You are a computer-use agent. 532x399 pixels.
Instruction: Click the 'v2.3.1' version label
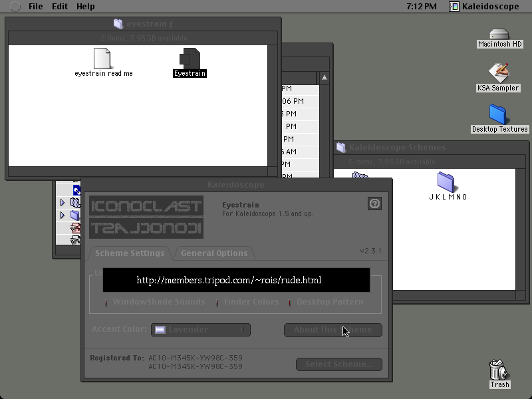coord(370,251)
